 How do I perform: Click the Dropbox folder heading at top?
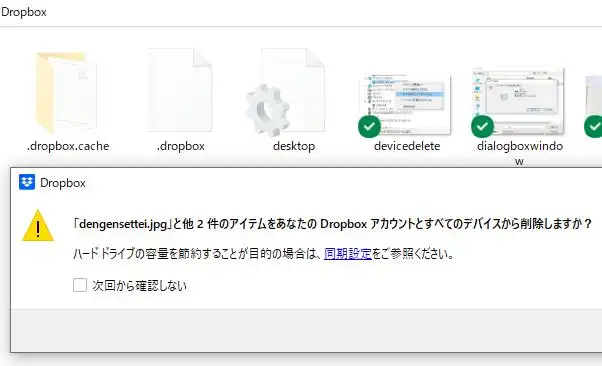[23, 12]
